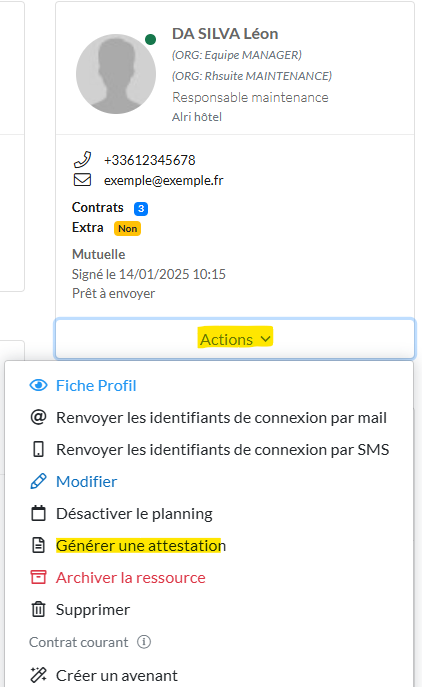Click the eye icon beside Fiche Profil
The image size is (422, 687).
click(x=39, y=385)
